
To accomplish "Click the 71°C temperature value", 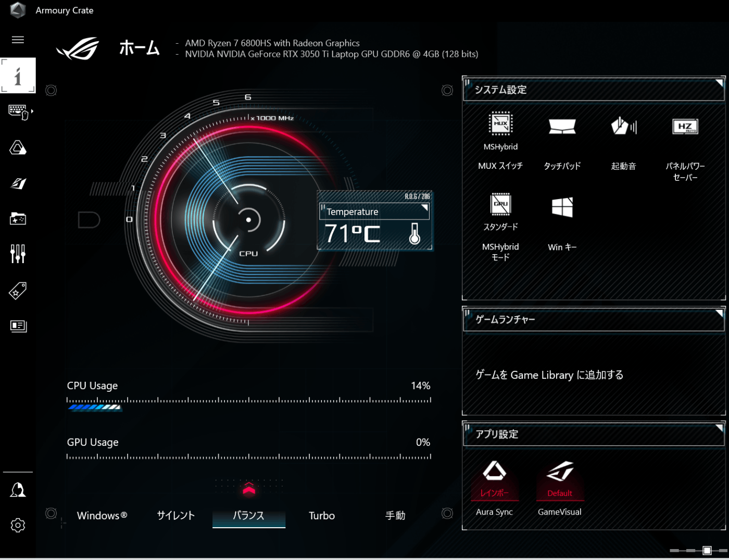I will click(x=353, y=233).
